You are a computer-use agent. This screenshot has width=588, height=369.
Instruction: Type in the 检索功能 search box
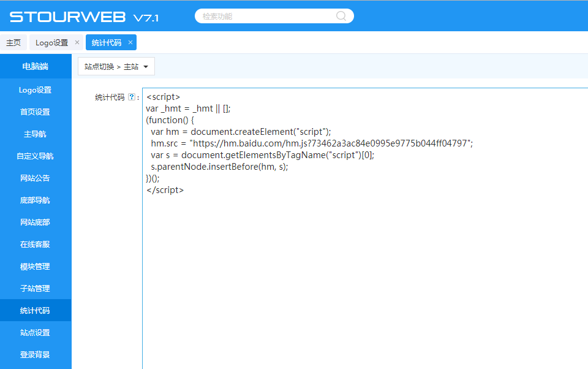click(x=266, y=17)
